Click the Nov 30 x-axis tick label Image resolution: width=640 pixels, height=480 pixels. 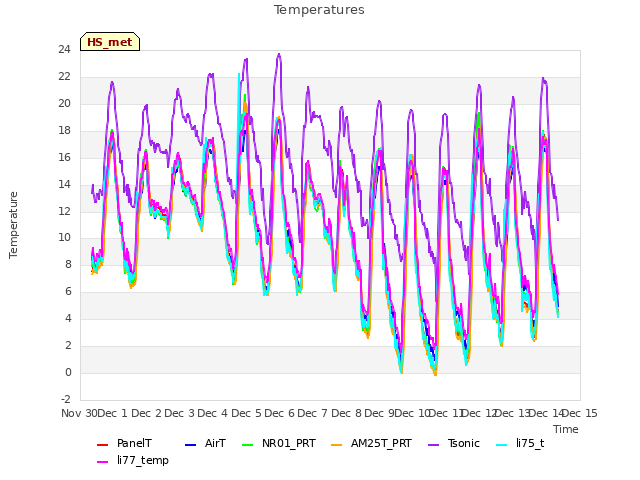[x=80, y=413]
